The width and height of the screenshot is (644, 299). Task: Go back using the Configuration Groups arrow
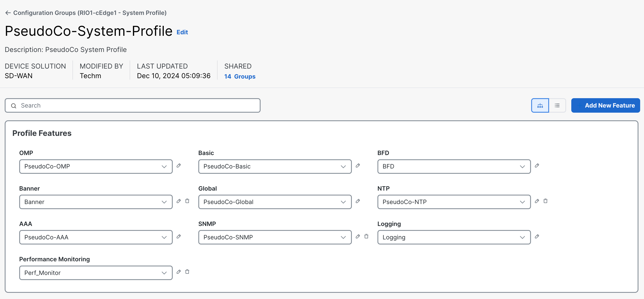point(8,13)
